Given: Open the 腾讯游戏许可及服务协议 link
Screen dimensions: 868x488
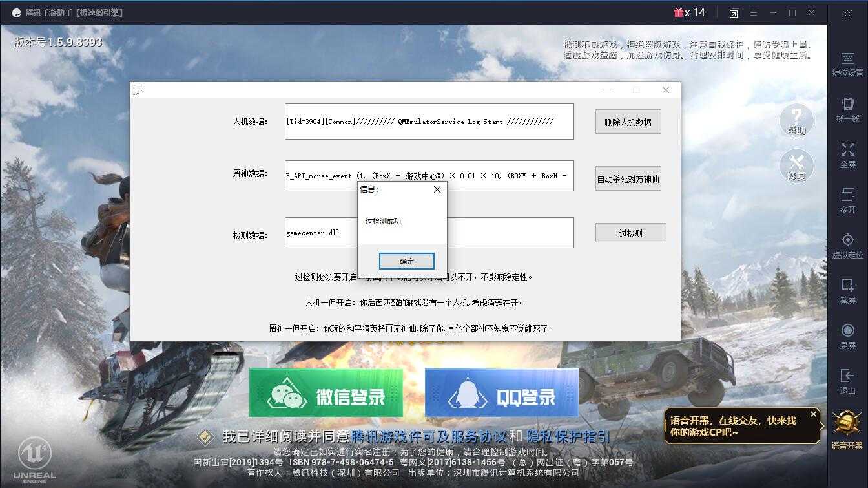Looking at the screenshot, I should pos(428,437).
